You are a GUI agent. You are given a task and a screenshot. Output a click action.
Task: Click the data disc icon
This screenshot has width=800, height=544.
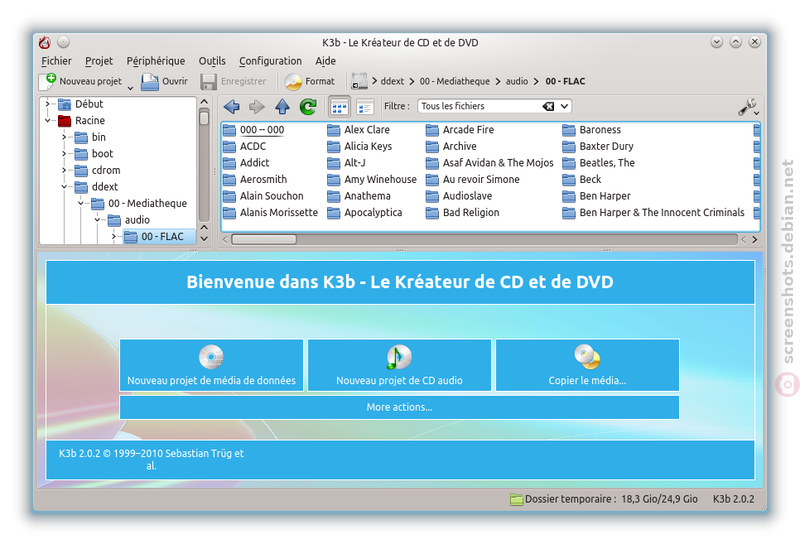[x=211, y=357]
